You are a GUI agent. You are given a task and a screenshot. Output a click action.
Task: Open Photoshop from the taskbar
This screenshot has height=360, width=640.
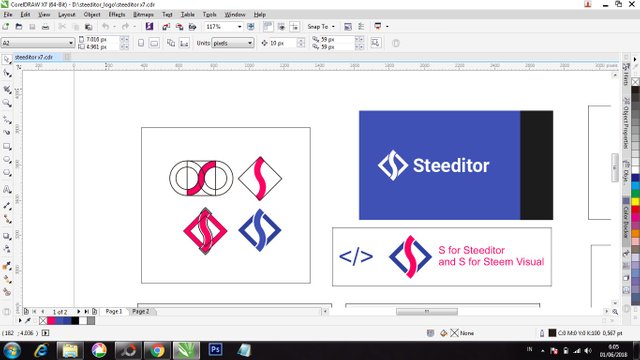215,350
